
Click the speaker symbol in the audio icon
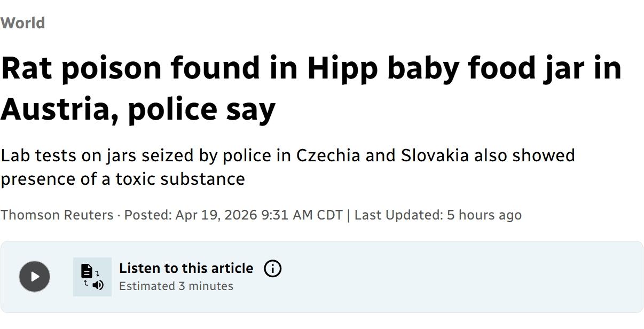(x=98, y=285)
